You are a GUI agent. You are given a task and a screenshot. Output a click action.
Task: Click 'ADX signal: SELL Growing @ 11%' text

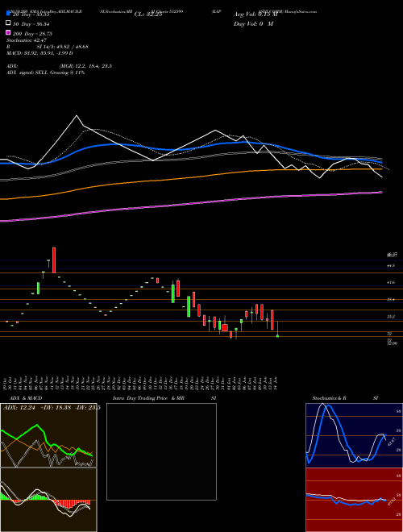tap(45, 73)
